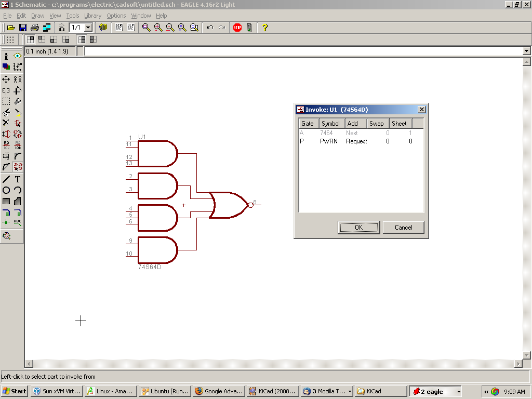The height and width of the screenshot is (399, 532).
Task: Click the Undo arrow icon
Action: click(x=210, y=28)
